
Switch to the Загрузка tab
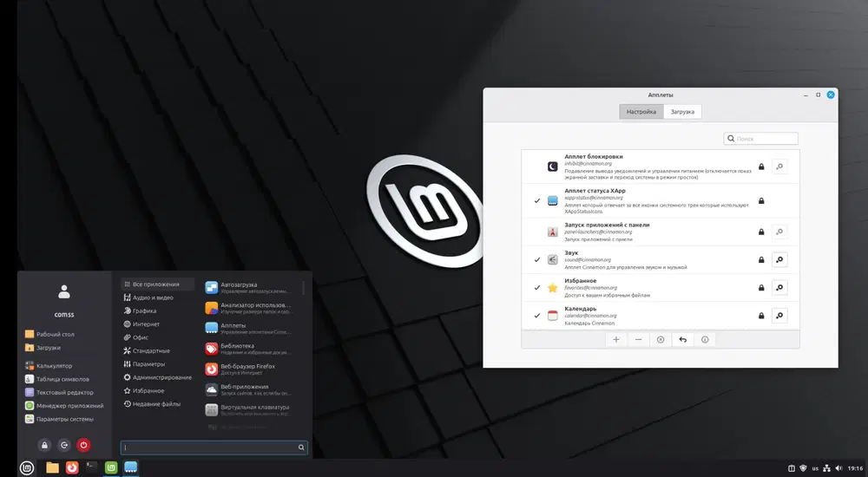682,112
